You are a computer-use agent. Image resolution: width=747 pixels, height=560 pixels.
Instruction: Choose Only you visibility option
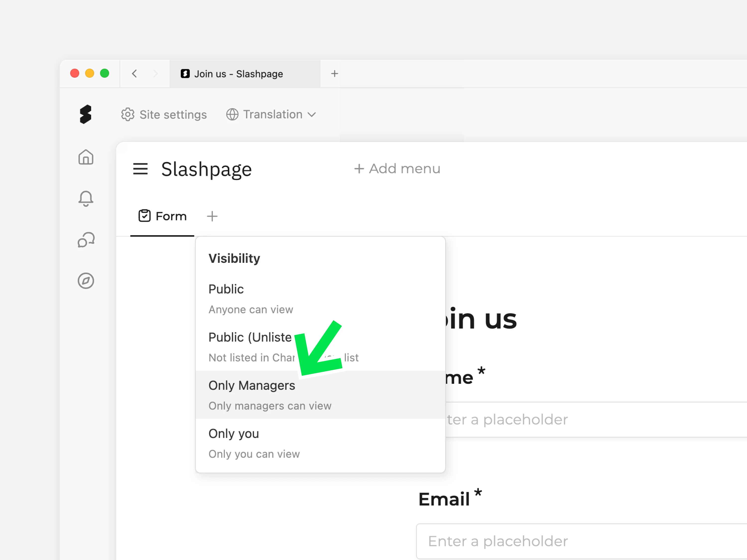coord(320,443)
